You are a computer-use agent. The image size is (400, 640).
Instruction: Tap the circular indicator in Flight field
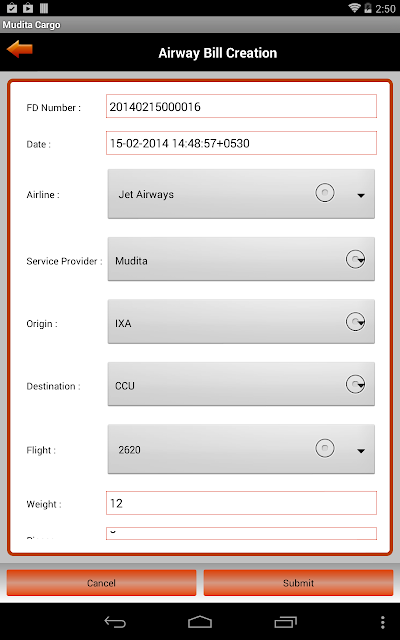325,448
